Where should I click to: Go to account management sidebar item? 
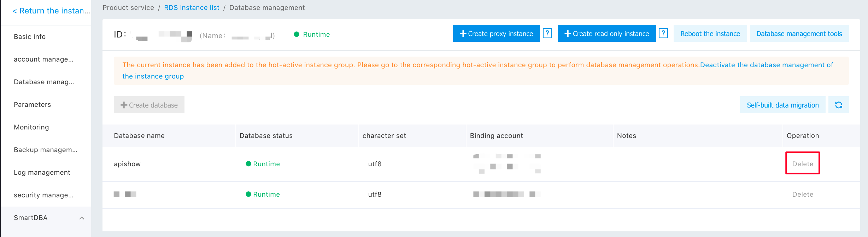[43, 59]
